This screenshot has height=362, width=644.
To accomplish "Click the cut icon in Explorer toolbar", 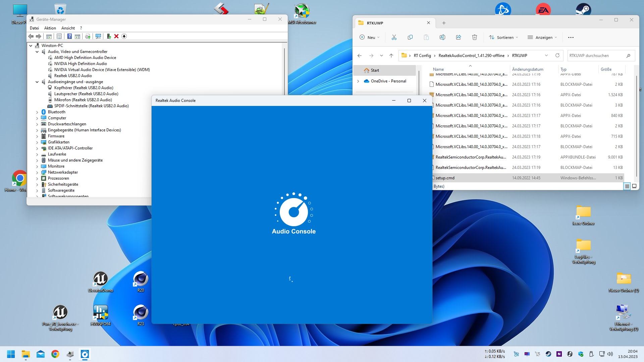I will 394,38.
